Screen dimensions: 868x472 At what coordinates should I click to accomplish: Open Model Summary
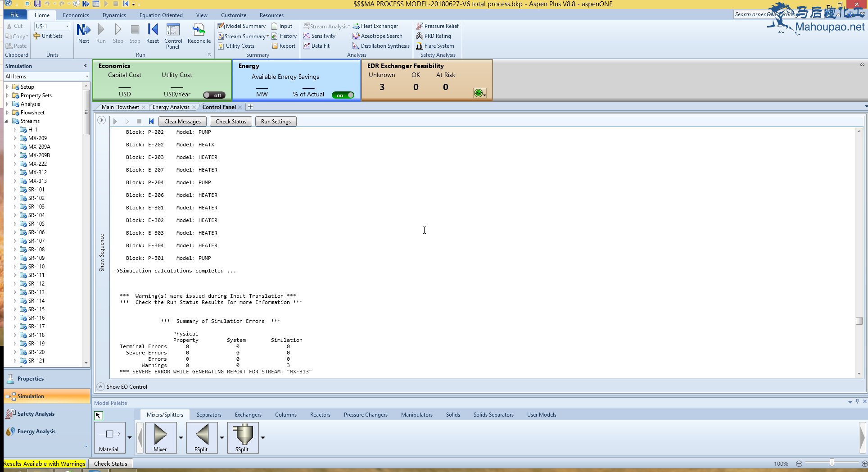pyautogui.click(x=242, y=26)
